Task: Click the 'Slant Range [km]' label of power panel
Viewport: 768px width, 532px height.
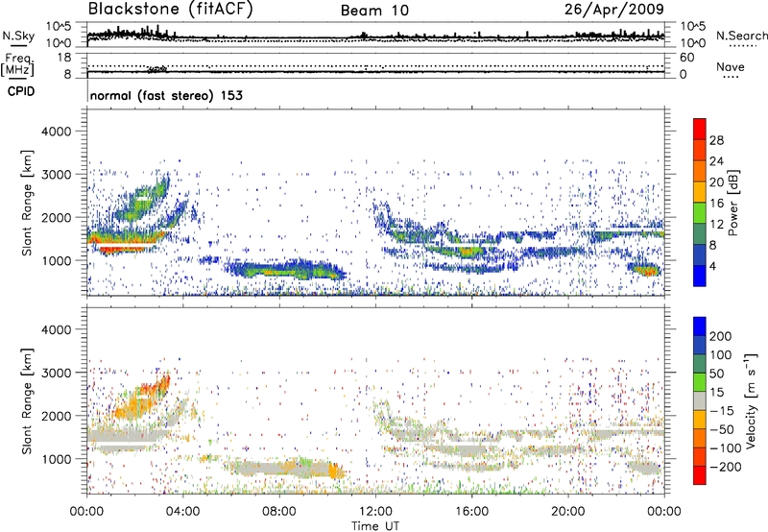Action: coord(27,203)
